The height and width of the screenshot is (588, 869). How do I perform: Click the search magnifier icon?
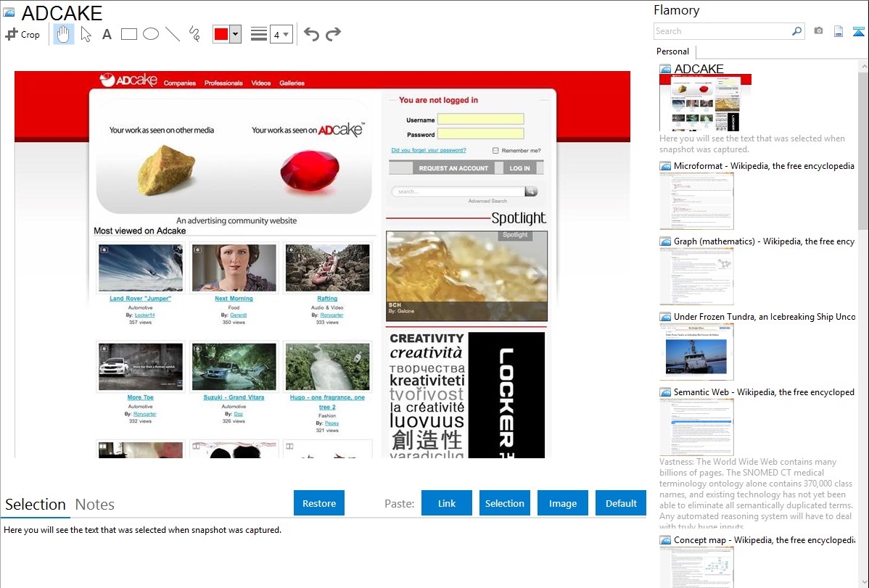[797, 31]
